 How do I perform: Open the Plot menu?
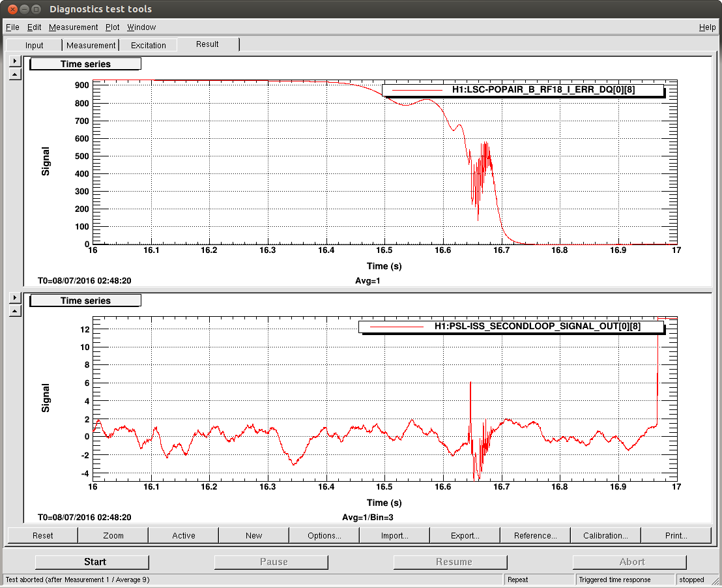click(x=112, y=27)
